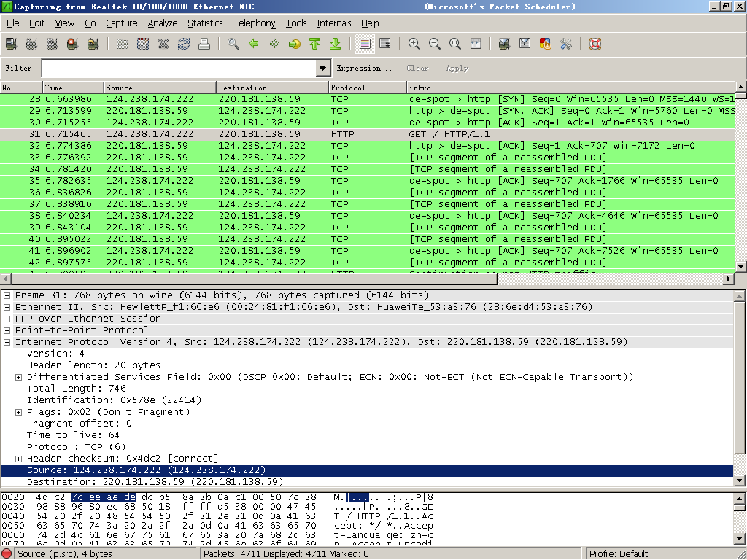
Task: Packet list horizontal scrollbar thumb
Action: (x=253, y=279)
